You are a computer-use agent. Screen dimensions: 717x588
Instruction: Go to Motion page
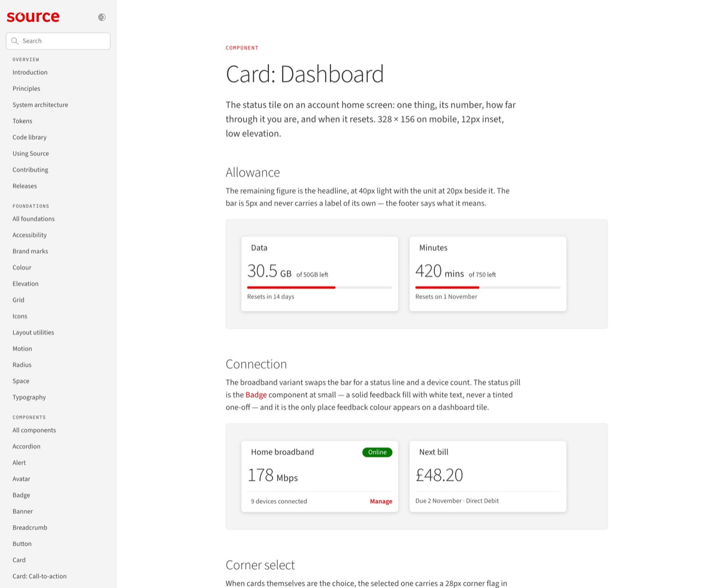click(23, 349)
